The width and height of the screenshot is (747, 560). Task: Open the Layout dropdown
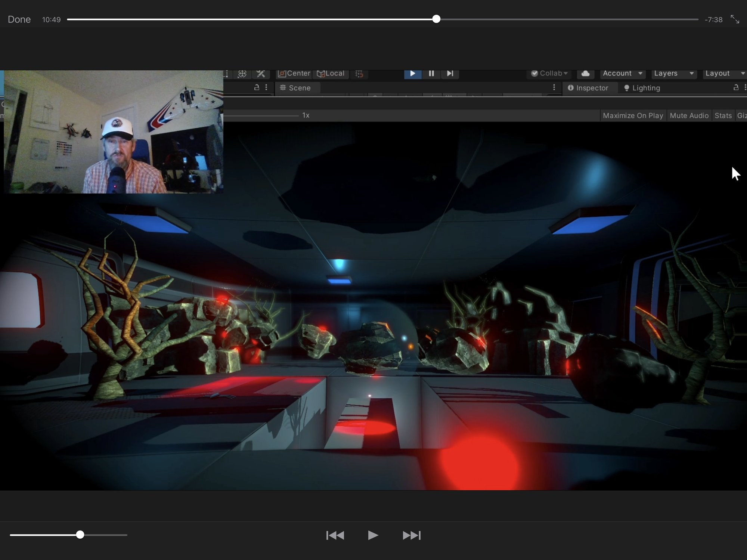pos(725,74)
